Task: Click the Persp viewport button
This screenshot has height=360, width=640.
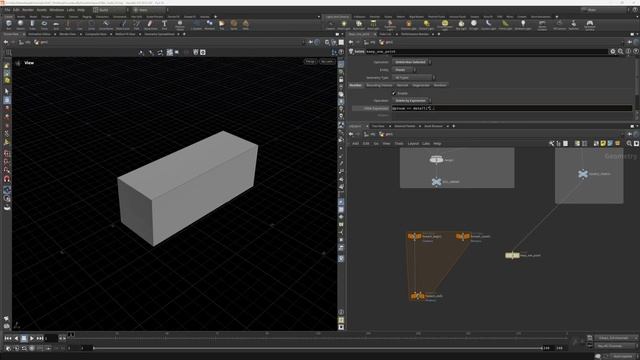Action: [310, 62]
